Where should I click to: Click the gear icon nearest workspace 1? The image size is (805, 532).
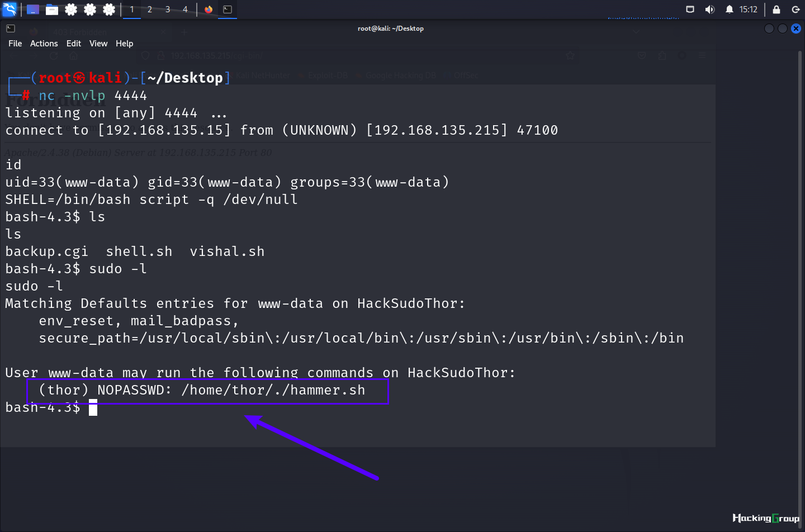tap(109, 9)
